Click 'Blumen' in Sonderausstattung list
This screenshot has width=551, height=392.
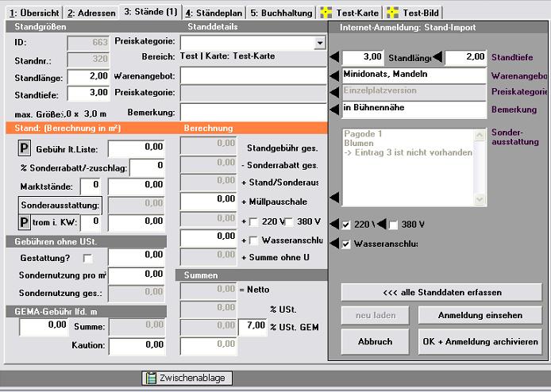point(359,144)
